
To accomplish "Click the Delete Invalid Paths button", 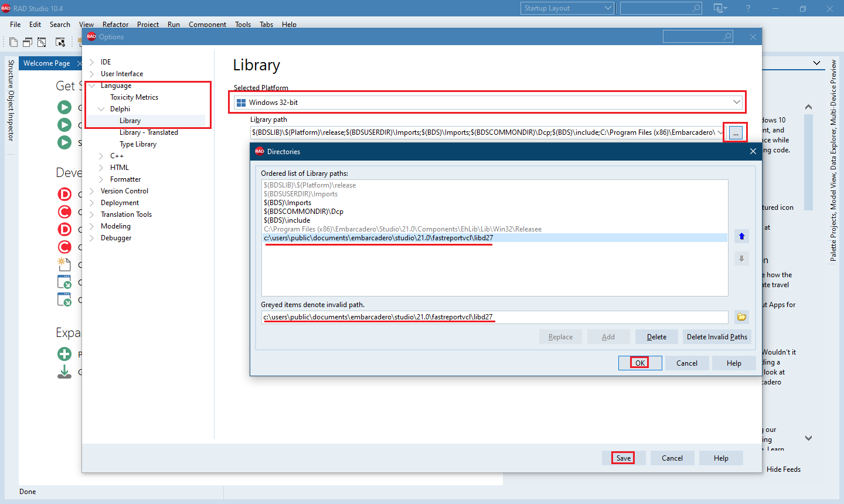I will coord(717,337).
